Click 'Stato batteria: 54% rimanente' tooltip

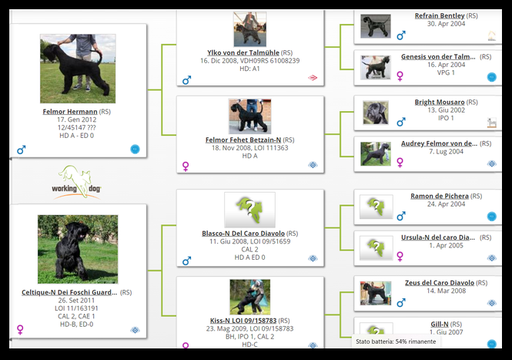click(x=396, y=342)
